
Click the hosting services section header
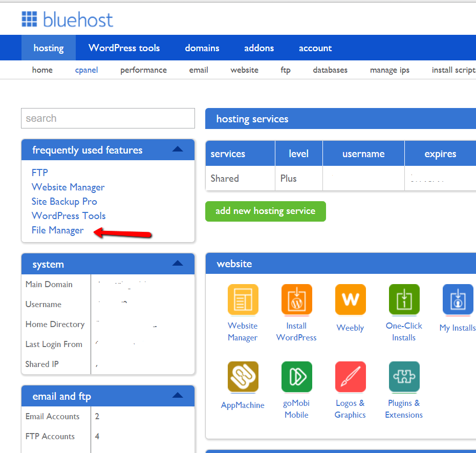click(340, 119)
